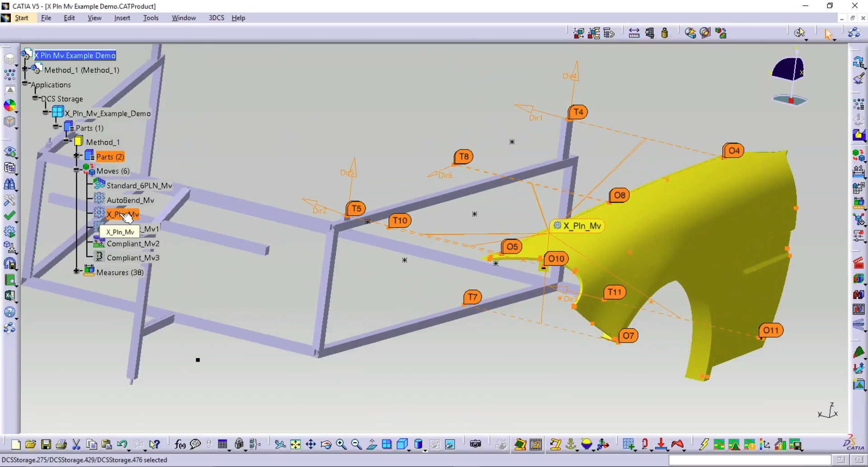The image size is (868, 467).
Task: Click the color wheel icon on left toolbar
Action: [x=9, y=105]
